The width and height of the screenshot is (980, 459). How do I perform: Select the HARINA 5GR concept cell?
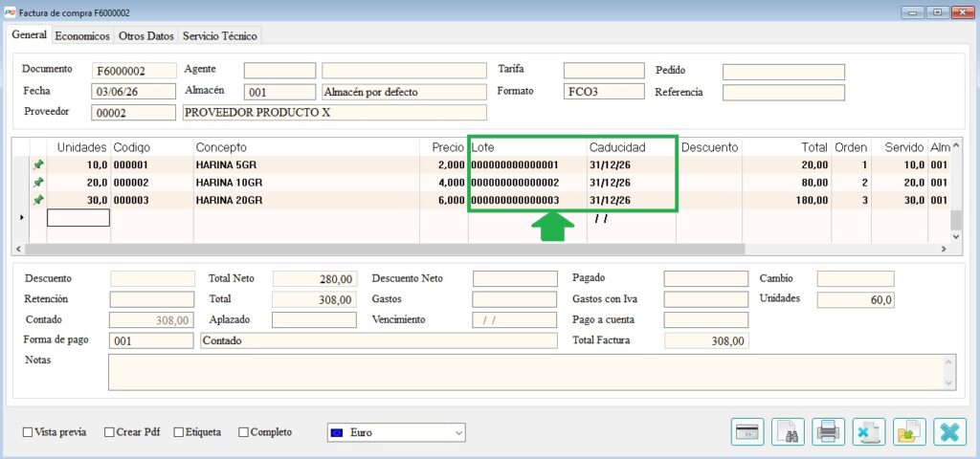(x=306, y=164)
